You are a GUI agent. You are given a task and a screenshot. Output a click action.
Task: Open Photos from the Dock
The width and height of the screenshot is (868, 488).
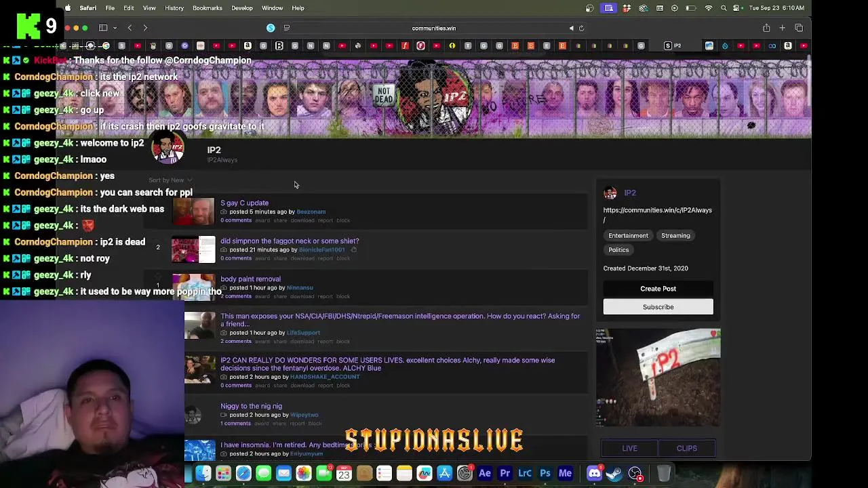(304, 473)
